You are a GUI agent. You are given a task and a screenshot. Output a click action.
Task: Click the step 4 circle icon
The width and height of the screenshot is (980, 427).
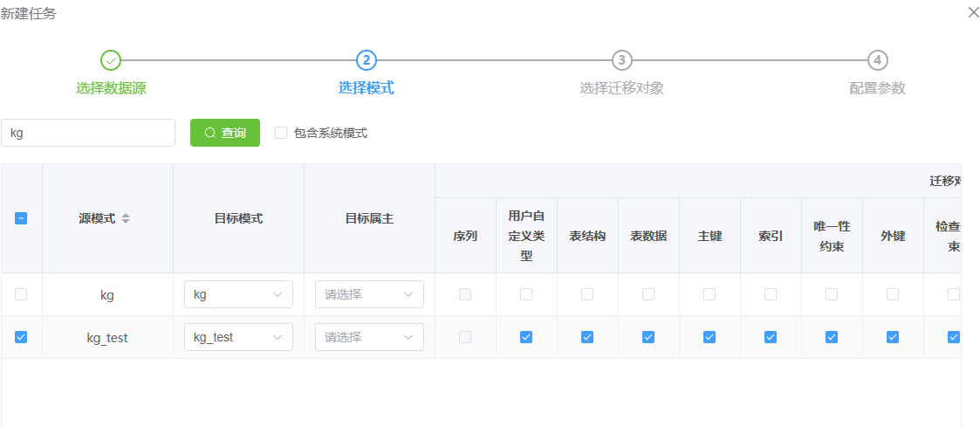[877, 60]
